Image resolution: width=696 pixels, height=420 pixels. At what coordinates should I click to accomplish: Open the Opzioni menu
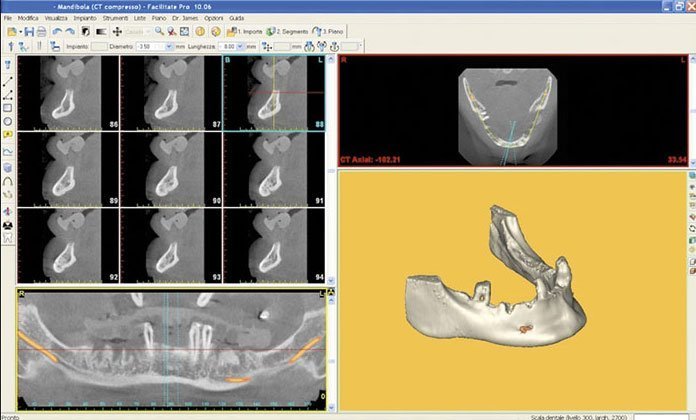coord(214,18)
